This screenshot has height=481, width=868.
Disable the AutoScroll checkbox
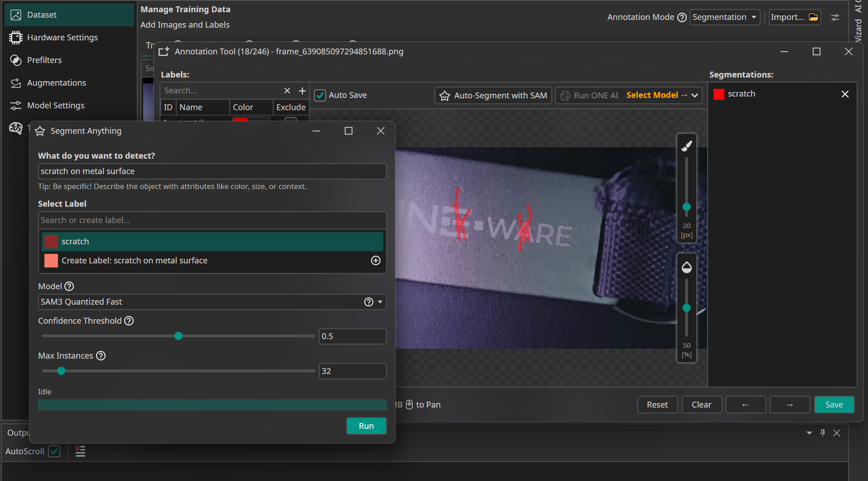click(x=54, y=451)
